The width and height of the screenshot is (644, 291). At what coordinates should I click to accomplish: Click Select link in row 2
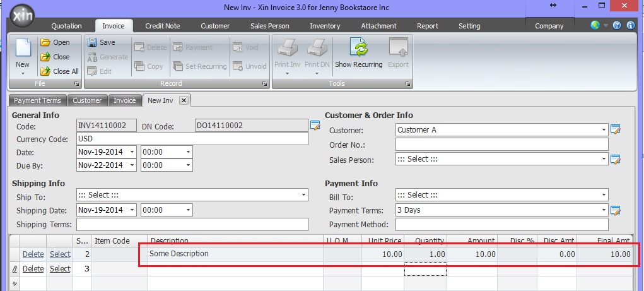(60, 254)
